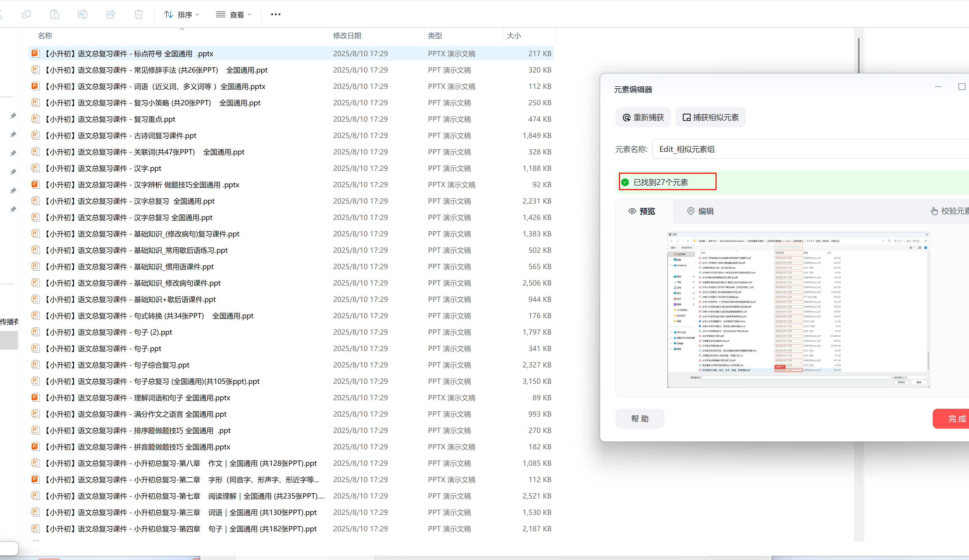Viewport: 969px width, 560px height.
Task: Click the file icon of 古诗词复习课件.ppt
Action: (x=35, y=135)
